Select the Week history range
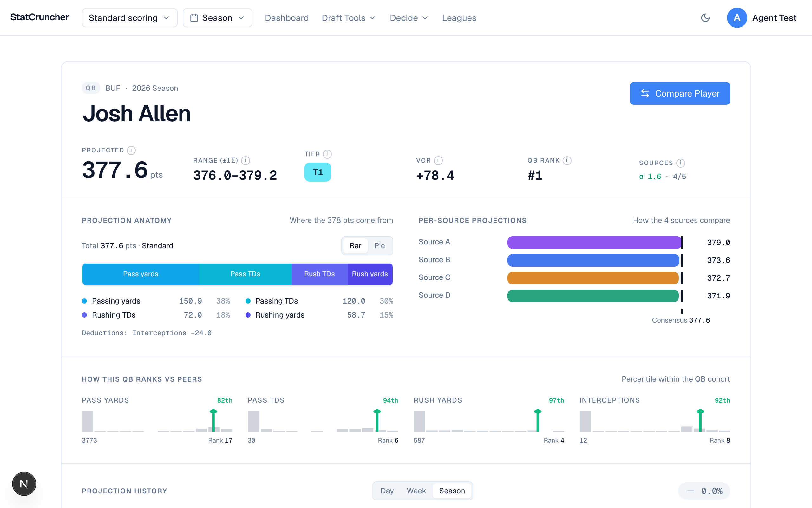The image size is (812, 508). (x=416, y=491)
